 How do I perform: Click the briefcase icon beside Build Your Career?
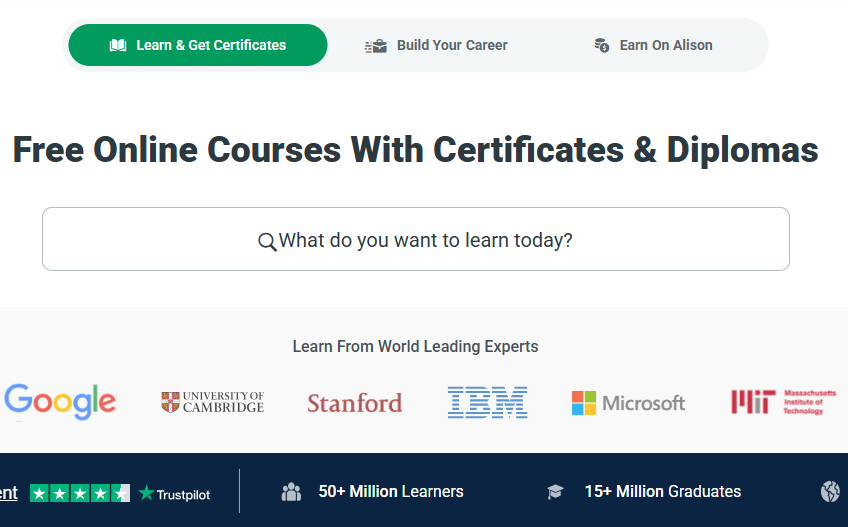click(376, 45)
